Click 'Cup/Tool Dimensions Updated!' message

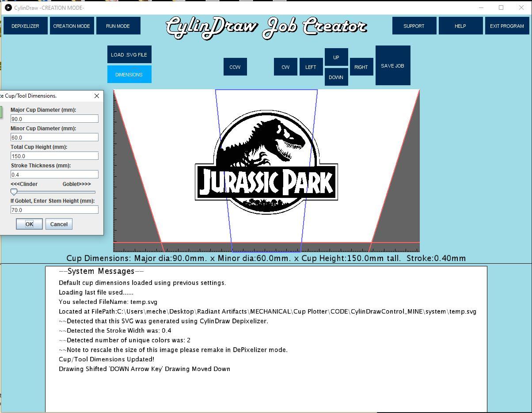106,360
